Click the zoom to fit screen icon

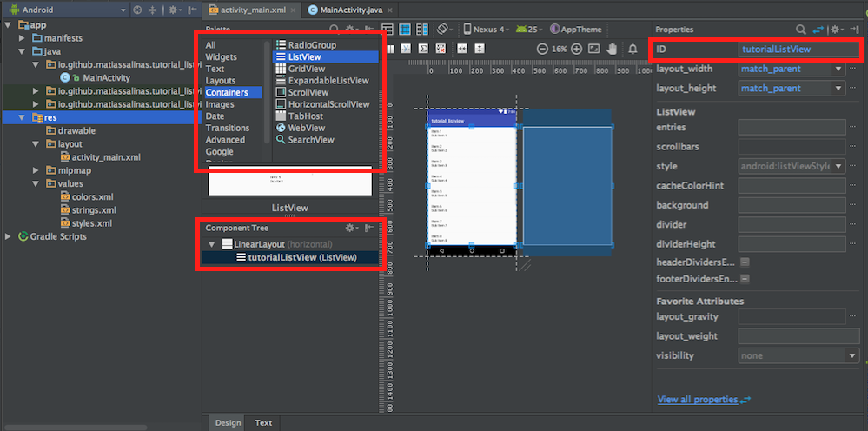593,50
